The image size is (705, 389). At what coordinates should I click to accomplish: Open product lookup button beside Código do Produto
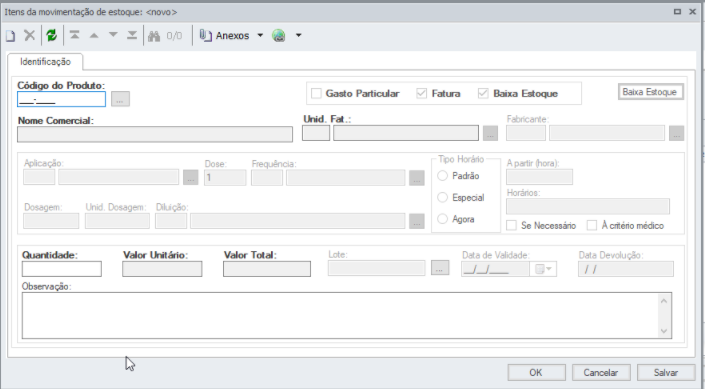tap(120, 99)
